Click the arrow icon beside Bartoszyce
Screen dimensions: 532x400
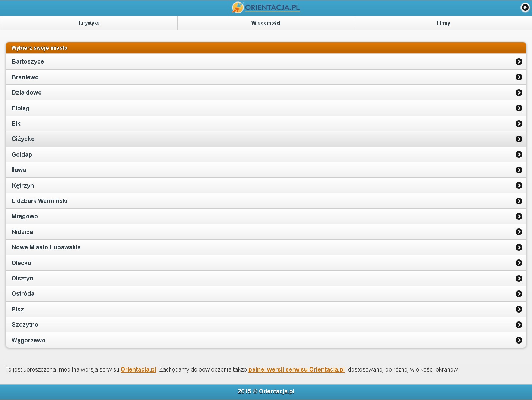point(519,62)
